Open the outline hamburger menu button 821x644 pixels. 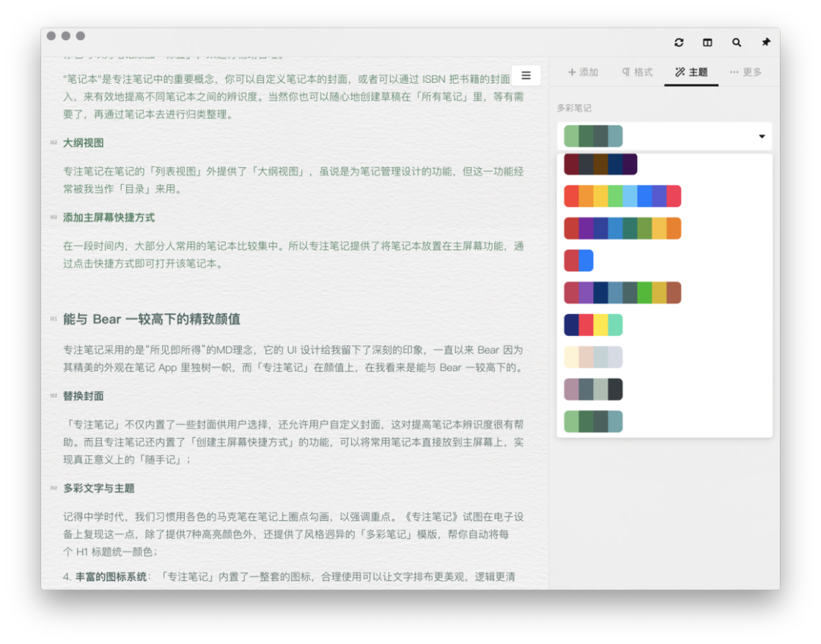click(x=526, y=75)
